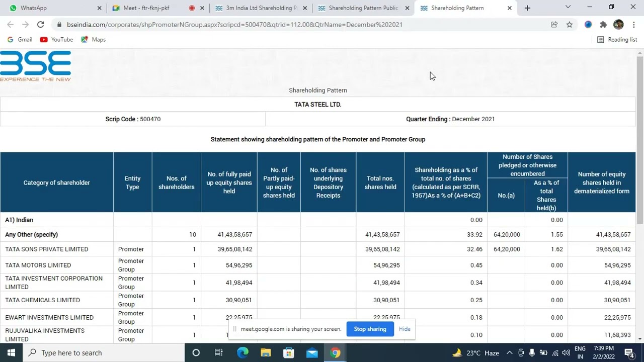Bookmark this page with the star icon

pyautogui.click(x=570, y=25)
